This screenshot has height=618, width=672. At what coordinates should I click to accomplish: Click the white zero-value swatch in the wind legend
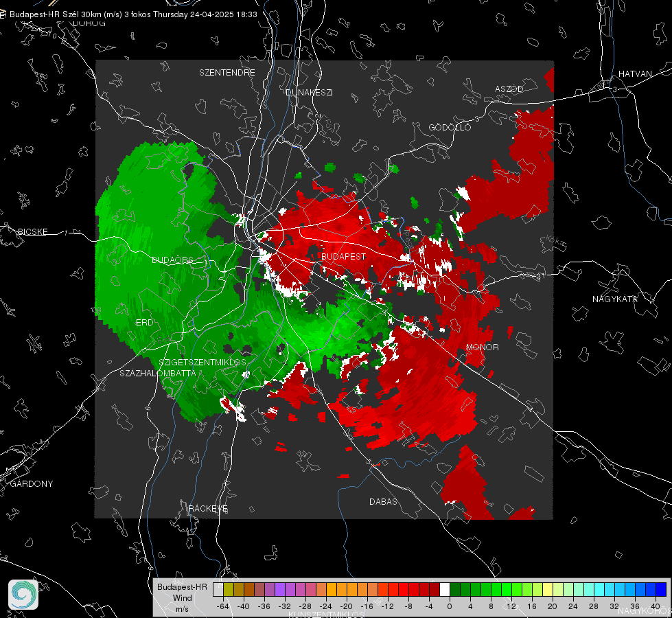pos(445,589)
